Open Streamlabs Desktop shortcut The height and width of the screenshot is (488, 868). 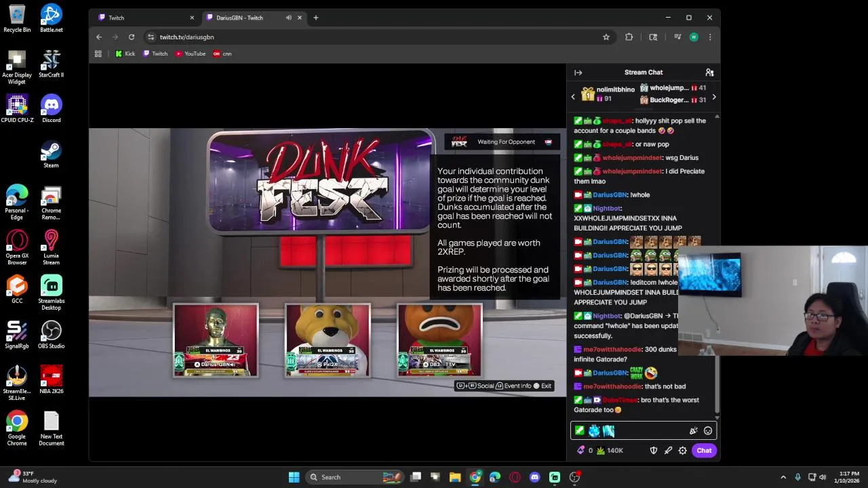51,293
